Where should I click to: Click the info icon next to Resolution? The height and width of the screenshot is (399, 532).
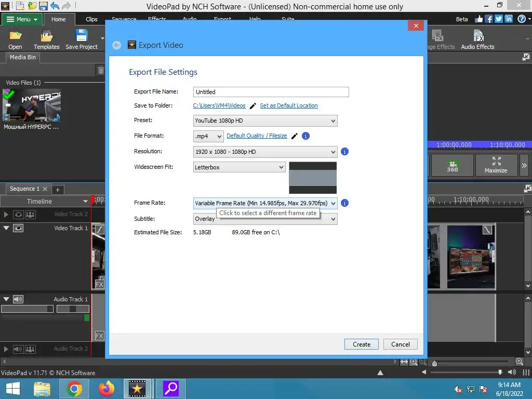point(344,152)
